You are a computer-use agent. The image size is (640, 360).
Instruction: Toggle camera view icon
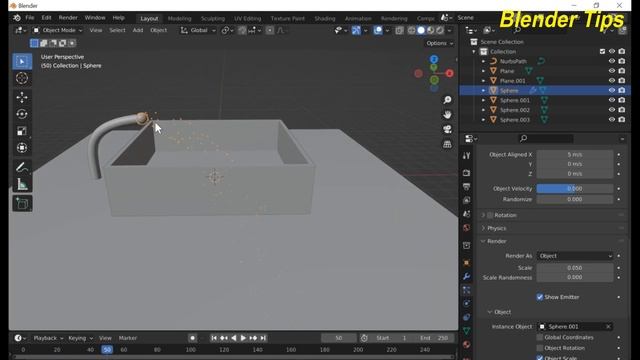(x=447, y=129)
